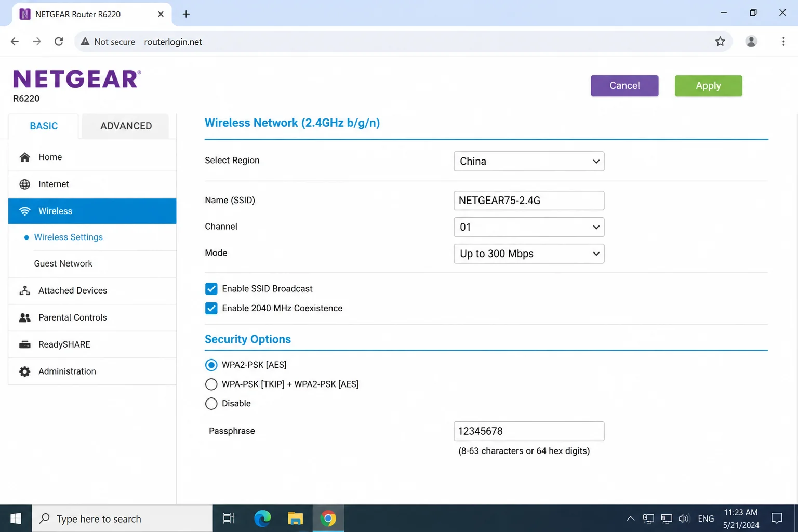This screenshot has width=798, height=532.
Task: Open Chrome three-dot menu
Action: (x=783, y=42)
